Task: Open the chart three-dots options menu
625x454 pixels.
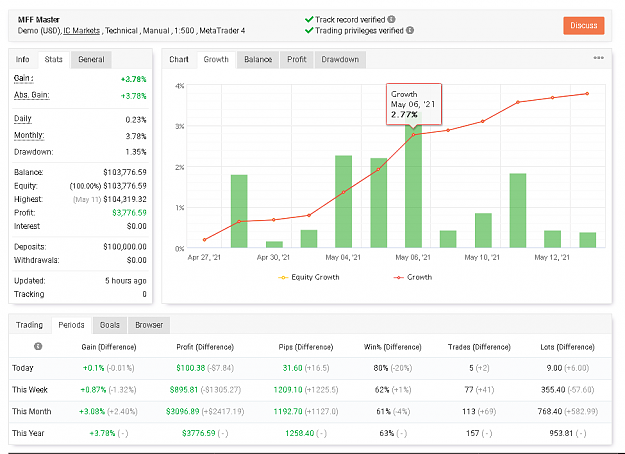Action: point(598,58)
